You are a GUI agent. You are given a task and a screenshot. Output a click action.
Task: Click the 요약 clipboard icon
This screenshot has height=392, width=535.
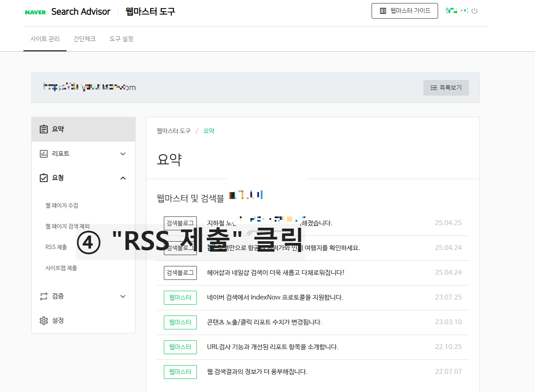[x=43, y=129]
